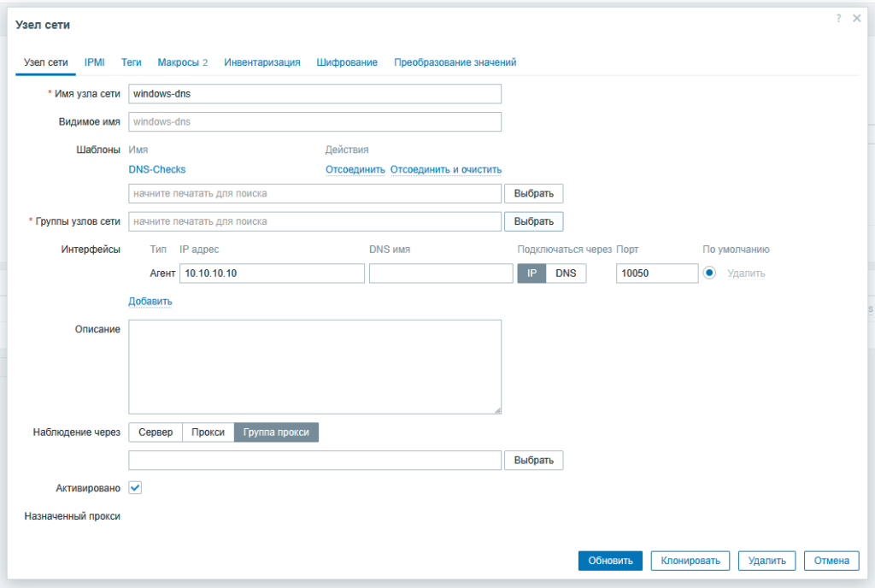Open the IPMI tab
875x588 pixels.
[95, 62]
